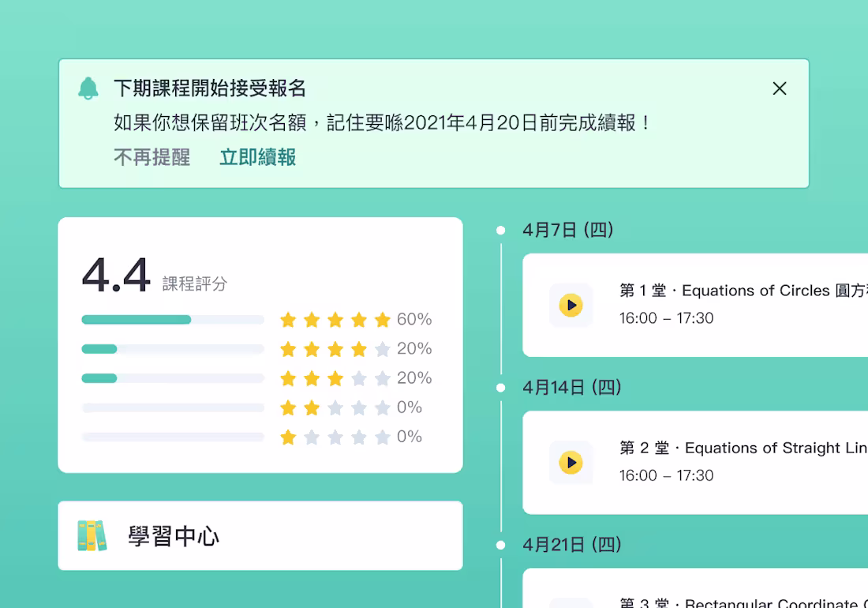This screenshot has height=608, width=868.
Task: Dismiss the enrollment notification banner
Action: [780, 88]
